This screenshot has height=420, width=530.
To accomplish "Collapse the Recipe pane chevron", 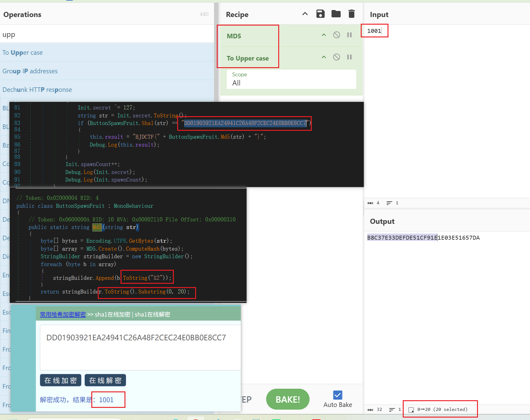I will [x=305, y=14].
